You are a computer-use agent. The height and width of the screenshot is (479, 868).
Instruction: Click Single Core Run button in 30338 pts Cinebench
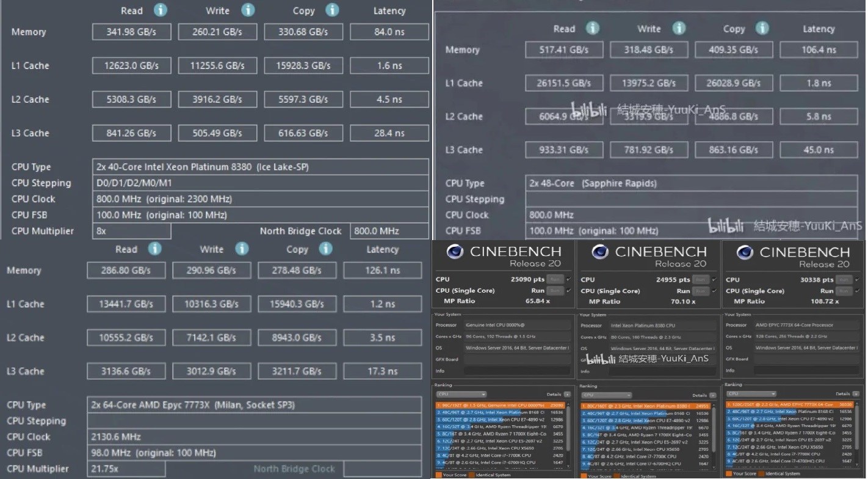(844, 291)
